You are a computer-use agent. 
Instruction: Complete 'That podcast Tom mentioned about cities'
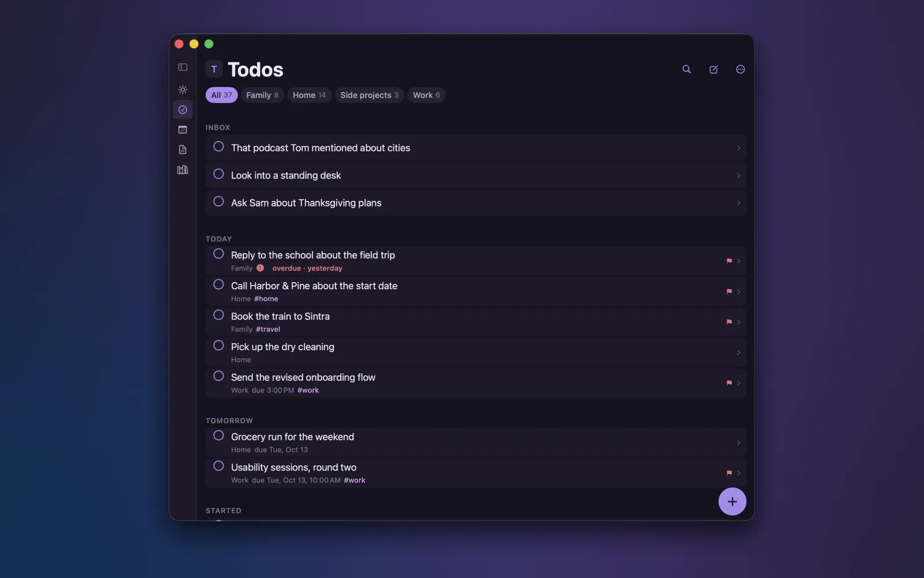(x=218, y=147)
